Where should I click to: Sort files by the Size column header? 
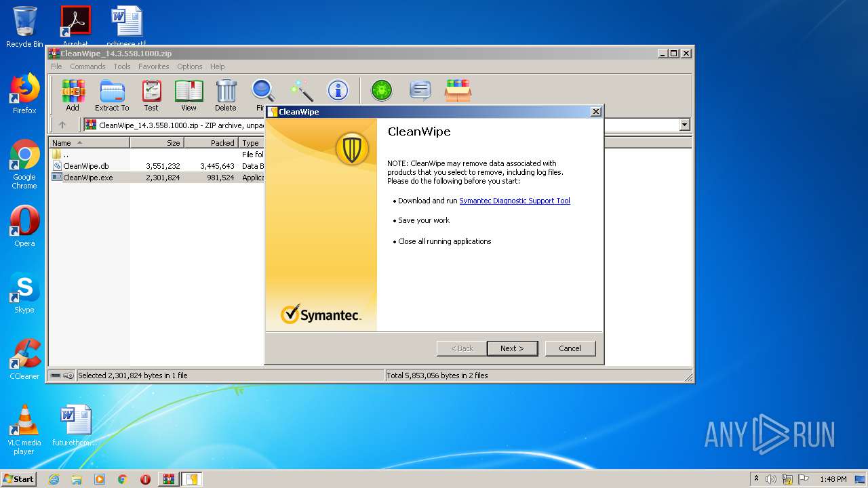pyautogui.click(x=157, y=143)
